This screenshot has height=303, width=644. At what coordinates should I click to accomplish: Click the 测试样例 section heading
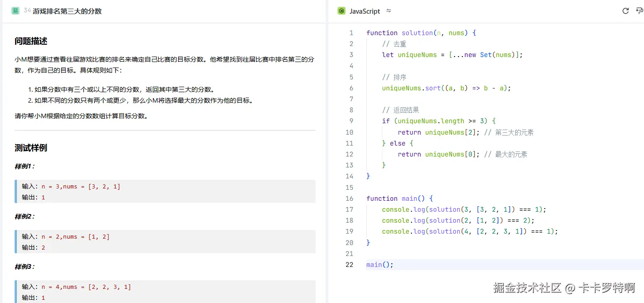pyautogui.click(x=30, y=147)
